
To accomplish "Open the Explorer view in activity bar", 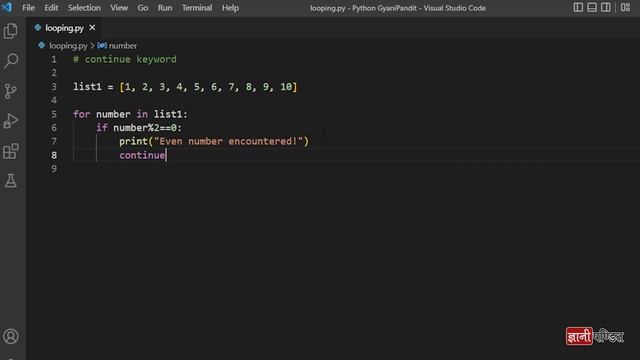I will (11, 31).
